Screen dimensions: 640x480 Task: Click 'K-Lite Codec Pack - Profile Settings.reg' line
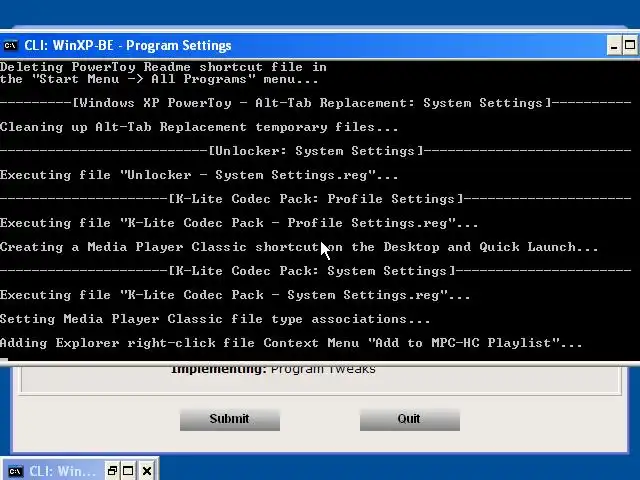click(239, 223)
